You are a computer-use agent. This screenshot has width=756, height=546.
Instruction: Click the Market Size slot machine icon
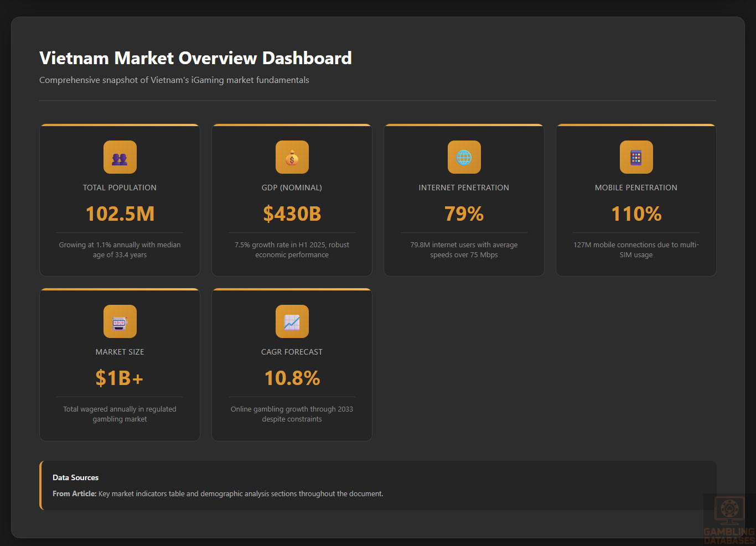tap(120, 321)
